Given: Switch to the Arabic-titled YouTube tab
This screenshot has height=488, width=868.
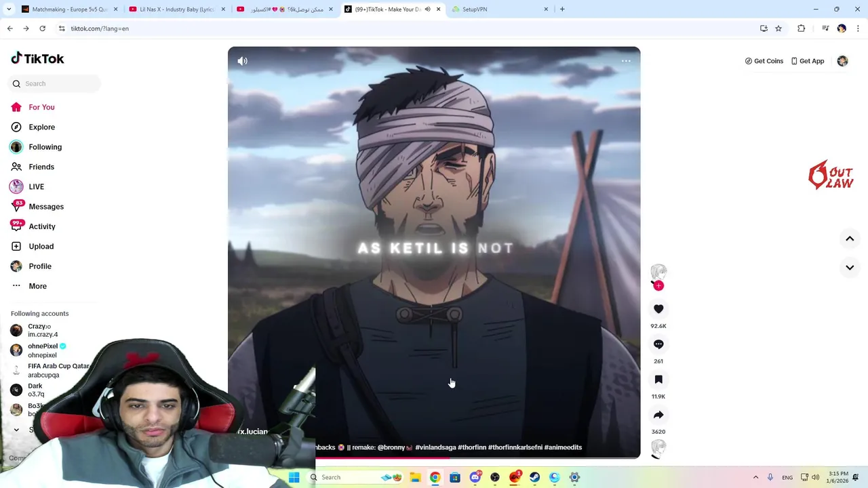Looking at the screenshot, I should [x=285, y=9].
